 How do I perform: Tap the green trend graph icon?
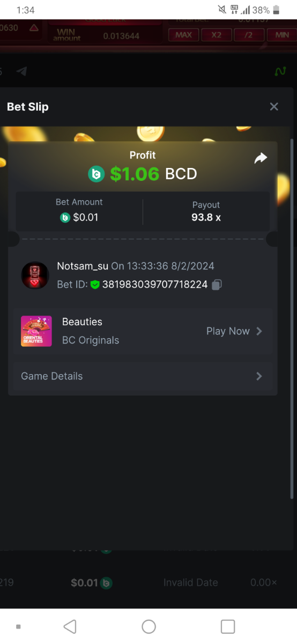pyautogui.click(x=280, y=71)
